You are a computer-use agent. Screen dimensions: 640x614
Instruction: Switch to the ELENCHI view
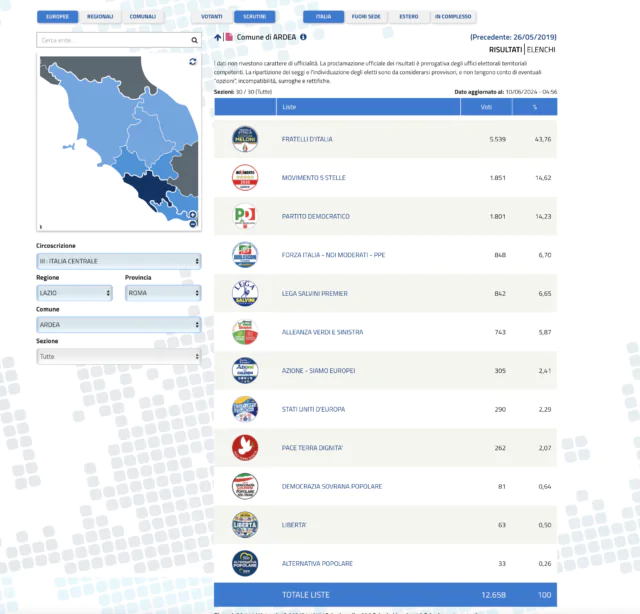pos(541,49)
